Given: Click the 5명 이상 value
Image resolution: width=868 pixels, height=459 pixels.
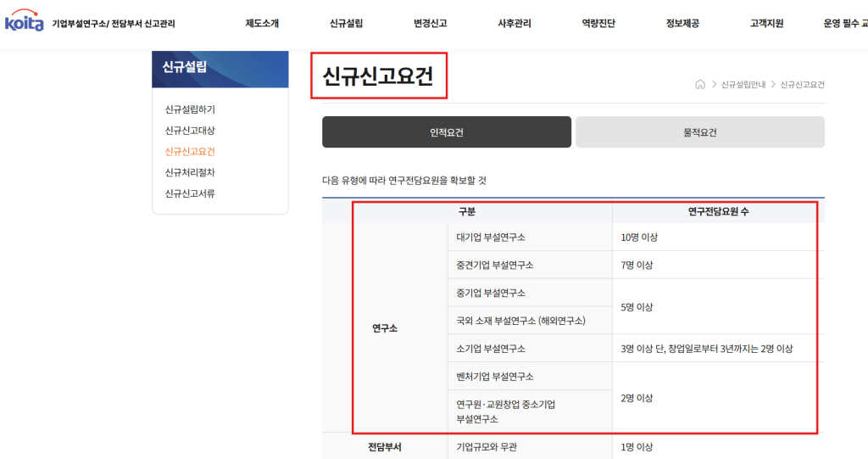Looking at the screenshot, I should tap(637, 306).
